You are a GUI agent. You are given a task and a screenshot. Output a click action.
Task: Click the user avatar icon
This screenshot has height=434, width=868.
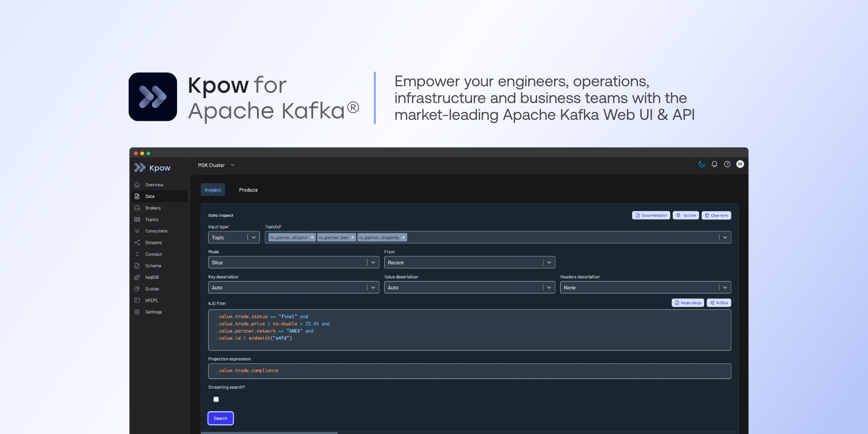tap(740, 164)
